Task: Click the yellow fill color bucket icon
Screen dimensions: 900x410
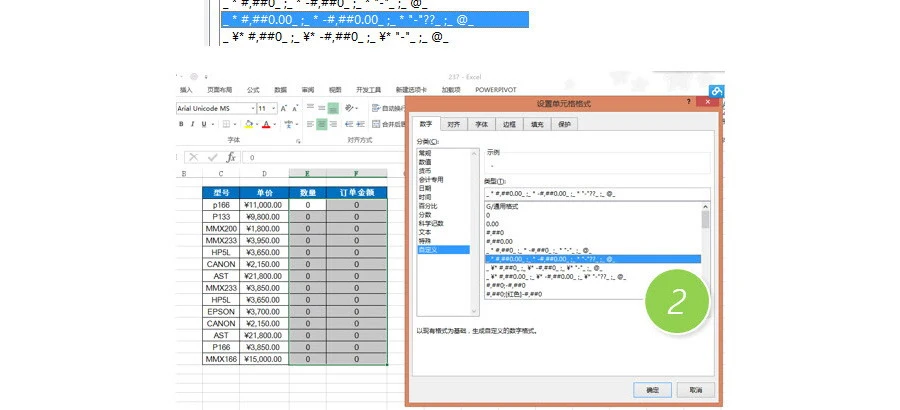Action: point(249,124)
